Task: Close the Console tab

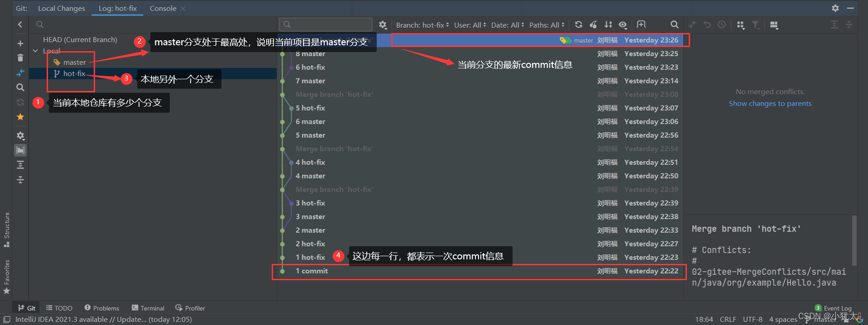Action: pos(183,9)
